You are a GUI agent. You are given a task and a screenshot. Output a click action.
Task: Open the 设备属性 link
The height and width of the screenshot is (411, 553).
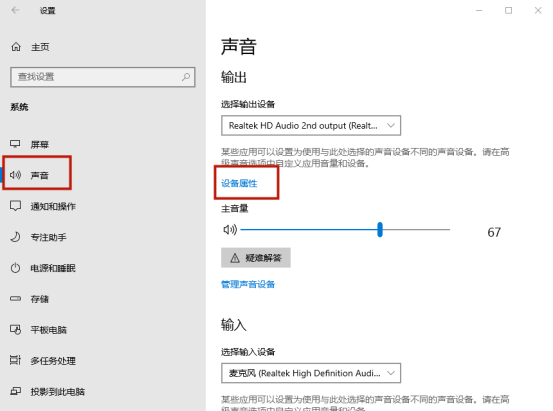239,183
